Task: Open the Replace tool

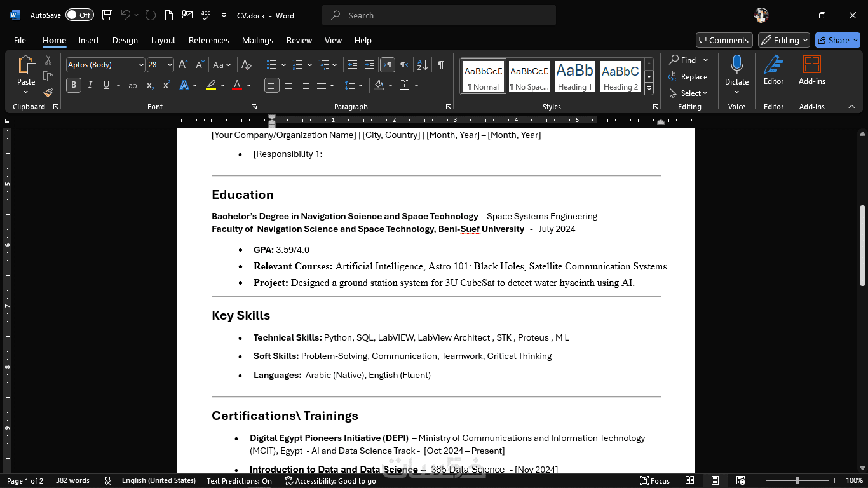Action: click(688, 77)
